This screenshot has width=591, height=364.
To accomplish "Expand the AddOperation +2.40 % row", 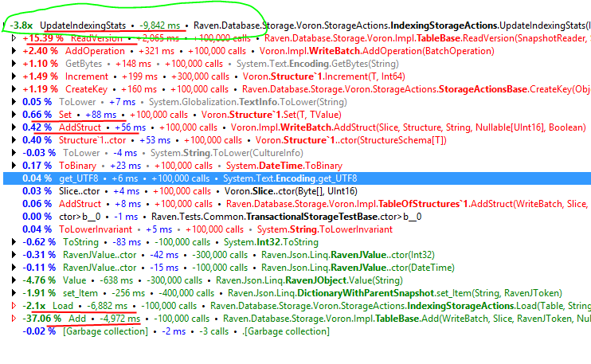I will pos(14,51).
